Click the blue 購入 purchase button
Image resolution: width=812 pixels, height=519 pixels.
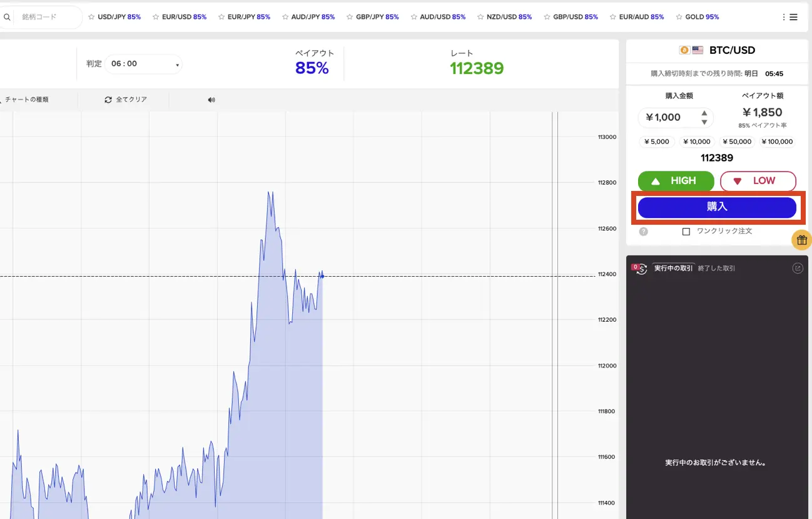(x=717, y=207)
